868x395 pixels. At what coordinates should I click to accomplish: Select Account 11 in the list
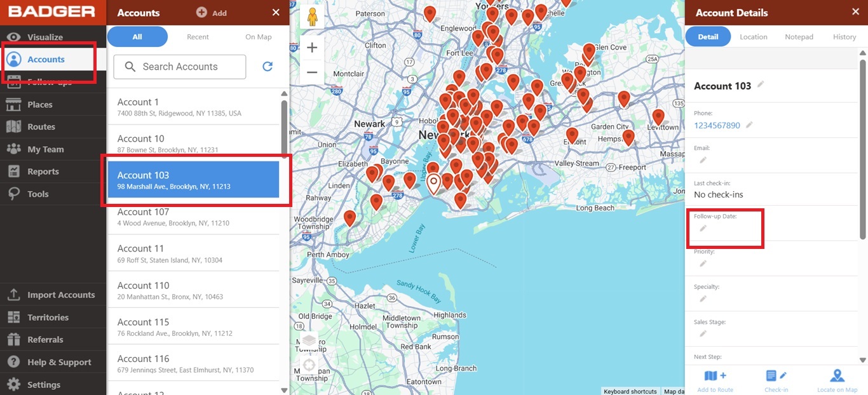193,253
